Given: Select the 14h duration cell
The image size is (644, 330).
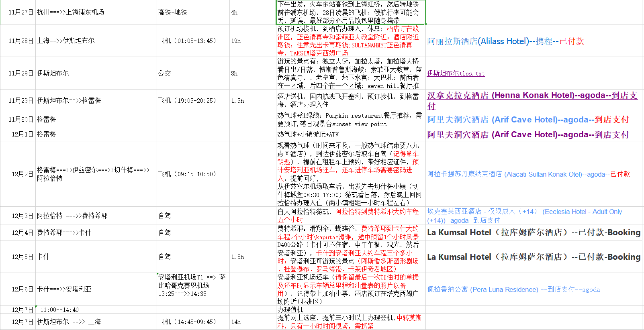Looking at the screenshot, I should [253, 322].
